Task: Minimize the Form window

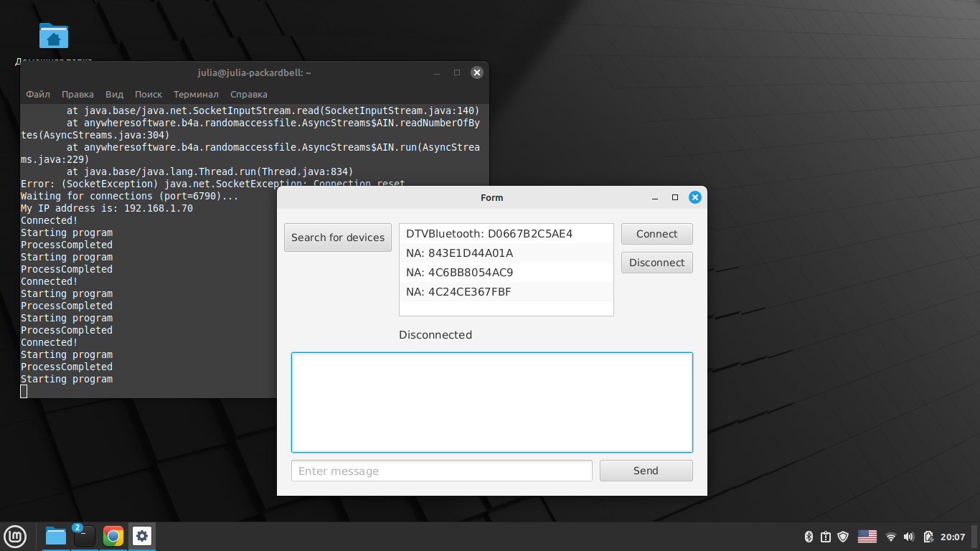Action: (655, 197)
